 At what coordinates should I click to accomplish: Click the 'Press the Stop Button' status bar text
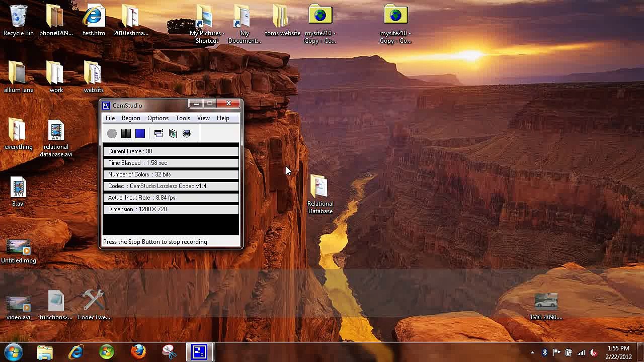155,242
